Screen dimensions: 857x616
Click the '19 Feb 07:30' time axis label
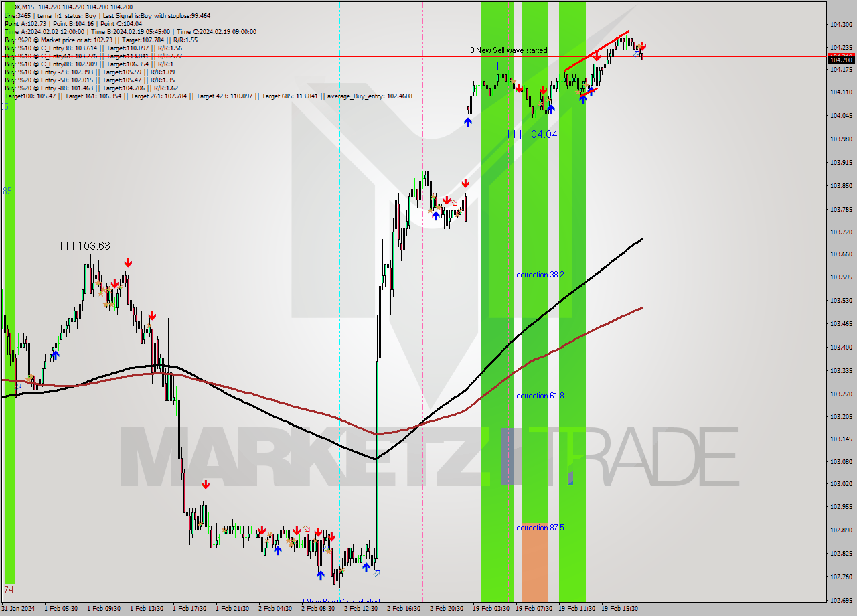(x=534, y=609)
